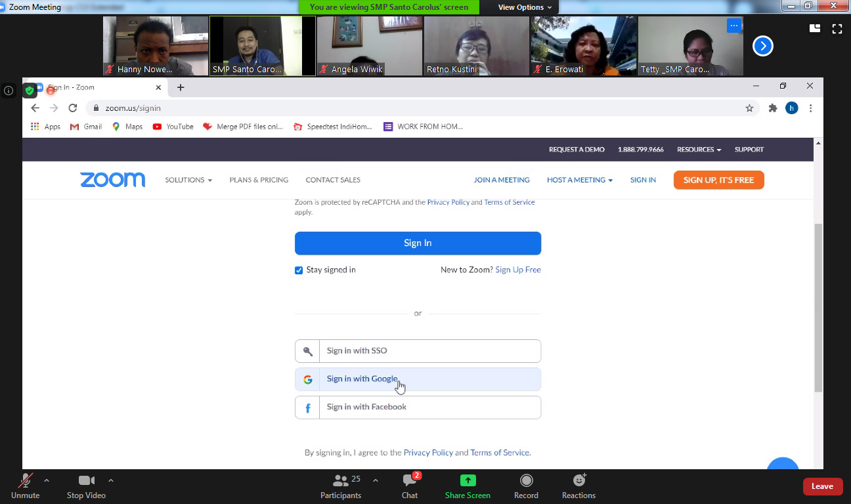This screenshot has width=851, height=504.
Task: Click Sign Up Free link
Action: tap(518, 270)
